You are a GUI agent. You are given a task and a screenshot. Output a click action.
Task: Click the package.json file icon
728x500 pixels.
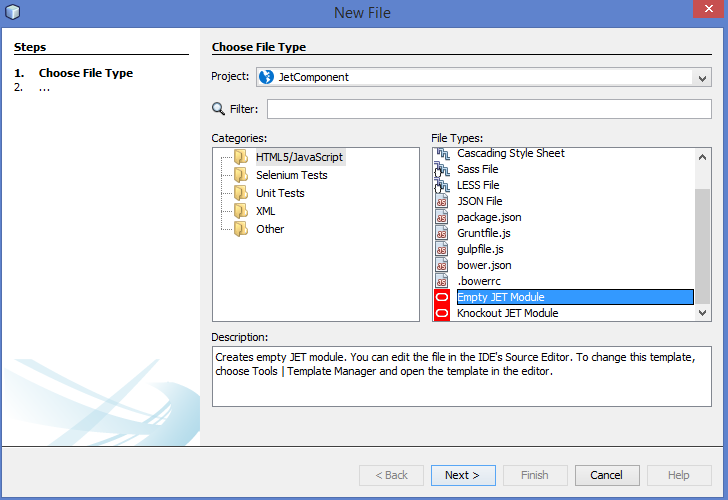[442, 217]
